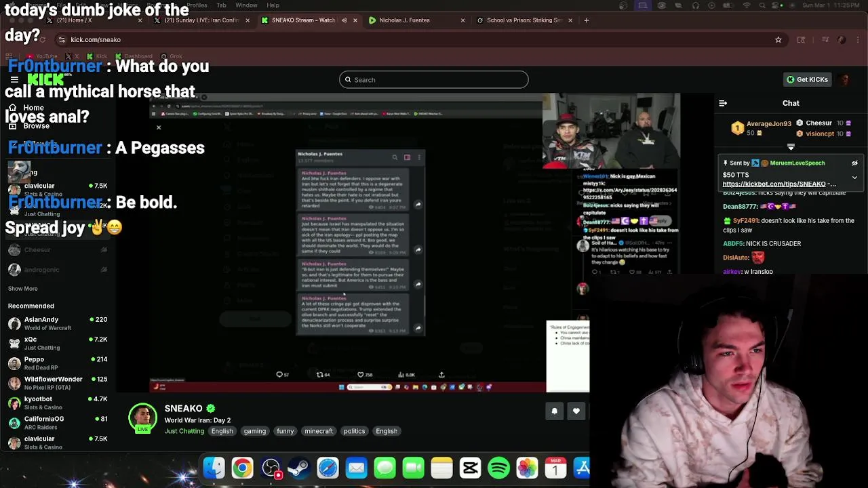
Task: Open SNEAKO's channel avatar
Action: pyautogui.click(x=142, y=418)
